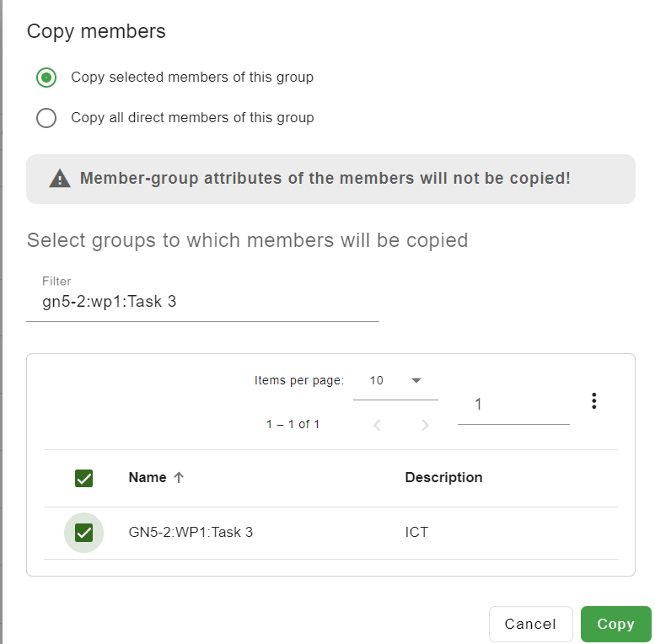The height and width of the screenshot is (644, 655).
Task: Choose 'Copy all direct members of this group'
Action: pos(46,118)
